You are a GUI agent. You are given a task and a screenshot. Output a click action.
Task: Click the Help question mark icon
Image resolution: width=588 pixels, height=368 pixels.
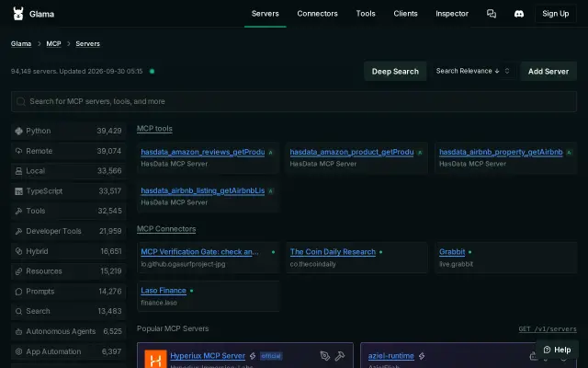click(548, 350)
